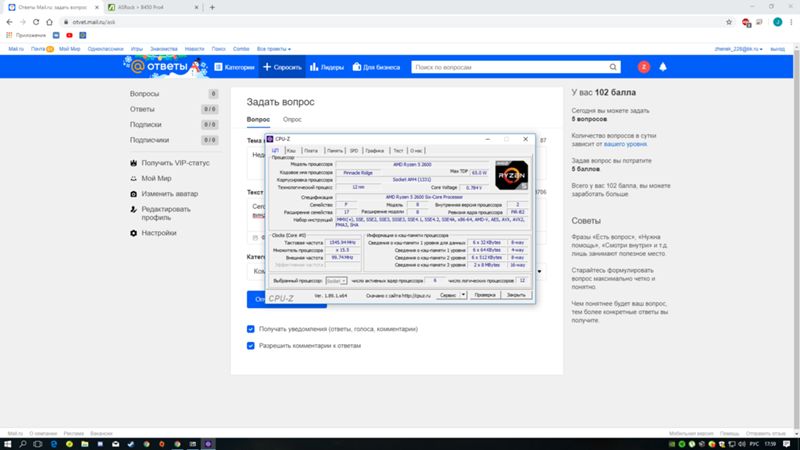Open Windows taskbar search
This screenshot has width=800, height=450.
(x=23, y=444)
